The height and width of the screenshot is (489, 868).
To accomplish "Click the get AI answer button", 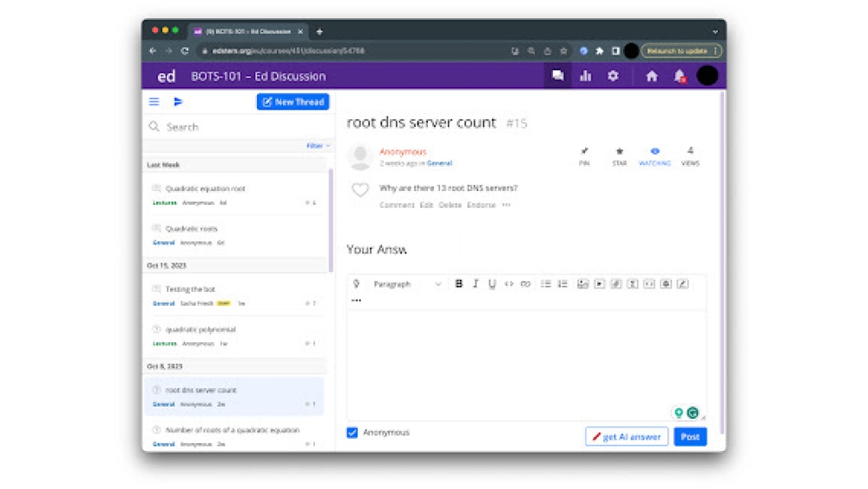I will click(627, 437).
